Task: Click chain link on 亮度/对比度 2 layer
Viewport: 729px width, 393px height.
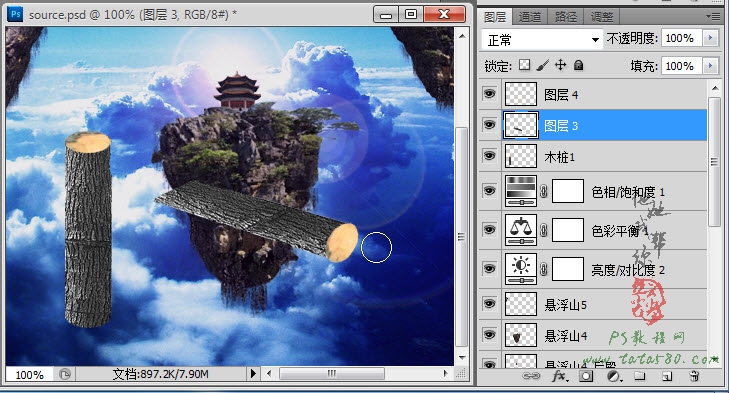Action: coord(544,269)
